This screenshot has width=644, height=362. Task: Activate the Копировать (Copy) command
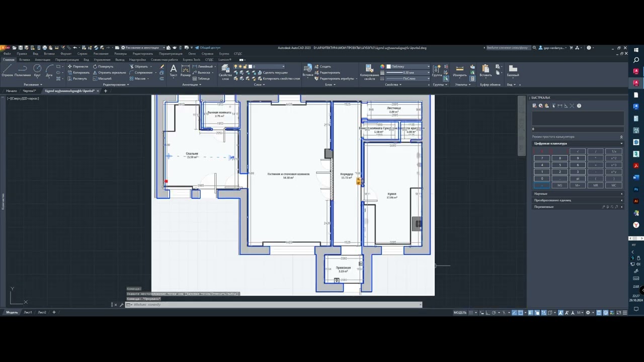click(78, 72)
